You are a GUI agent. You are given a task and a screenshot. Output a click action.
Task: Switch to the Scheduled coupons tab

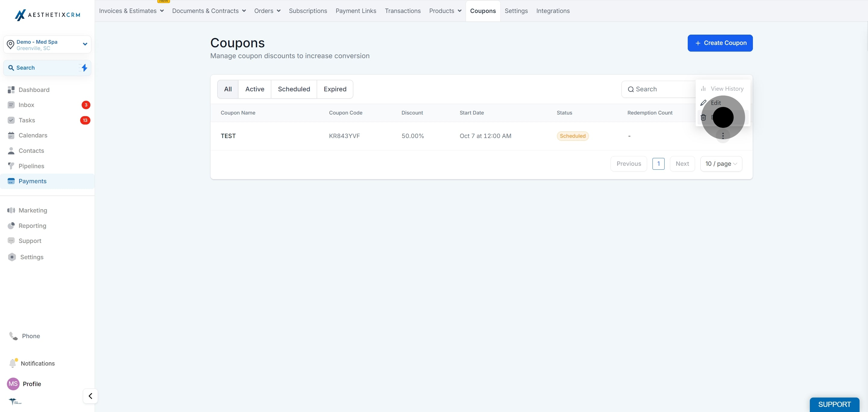click(x=294, y=89)
